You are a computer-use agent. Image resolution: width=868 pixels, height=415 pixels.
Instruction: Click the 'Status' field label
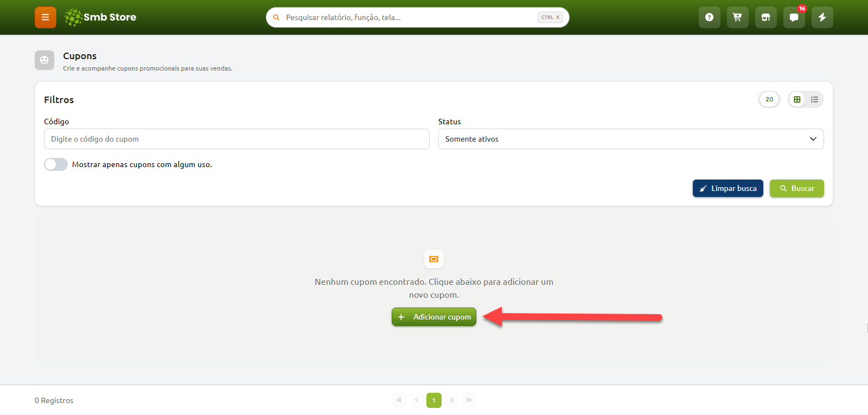(x=450, y=122)
